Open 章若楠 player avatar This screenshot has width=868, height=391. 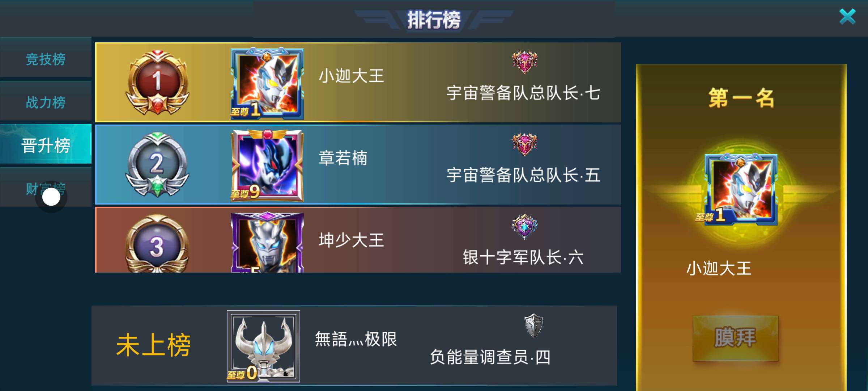click(x=267, y=165)
